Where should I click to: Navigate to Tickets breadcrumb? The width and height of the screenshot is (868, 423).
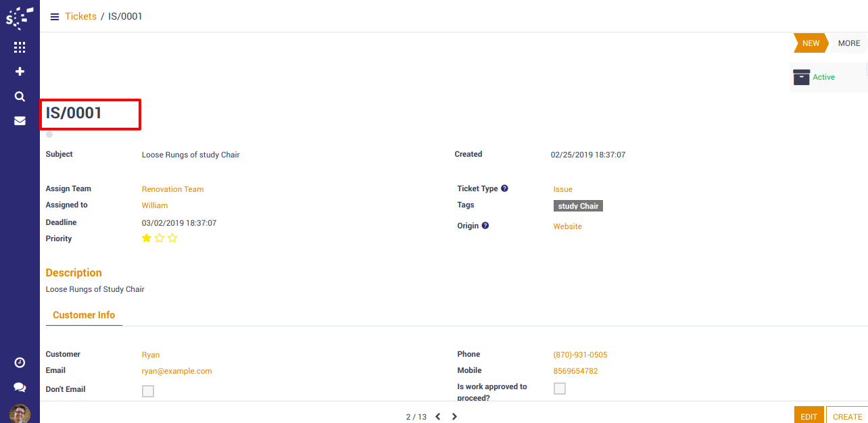coord(80,16)
